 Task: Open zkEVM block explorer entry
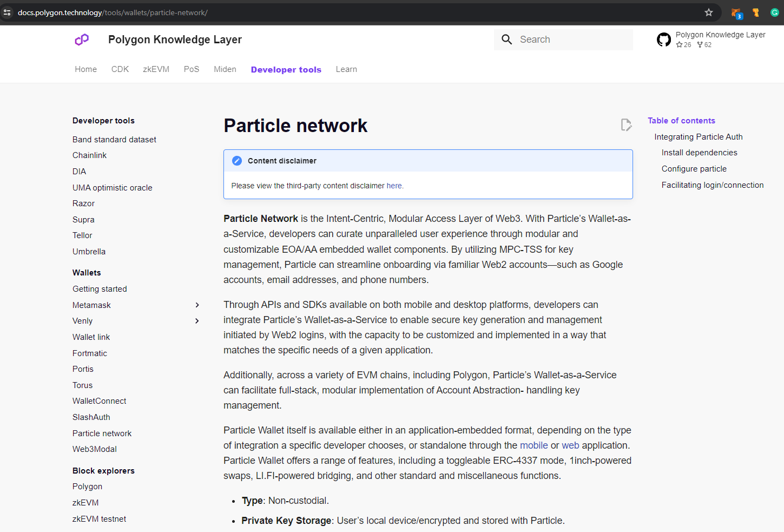coord(85,503)
